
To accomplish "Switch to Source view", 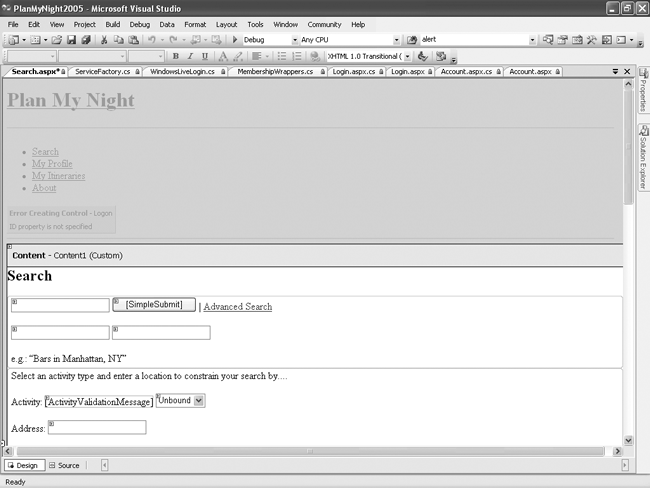I will click(x=64, y=465).
